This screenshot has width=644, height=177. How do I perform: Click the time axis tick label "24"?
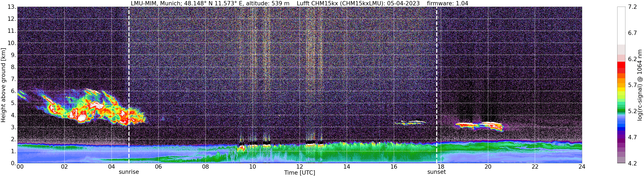(582, 167)
